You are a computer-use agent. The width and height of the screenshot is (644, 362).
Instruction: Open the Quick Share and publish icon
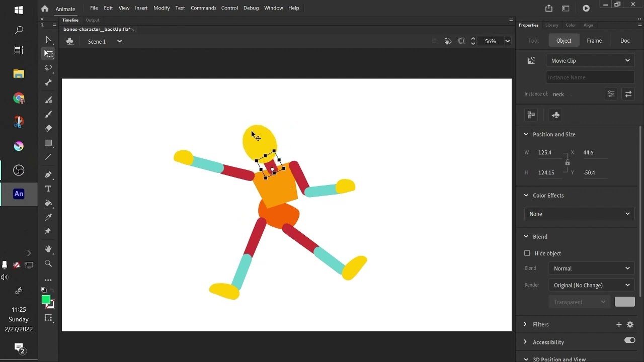[549, 8]
